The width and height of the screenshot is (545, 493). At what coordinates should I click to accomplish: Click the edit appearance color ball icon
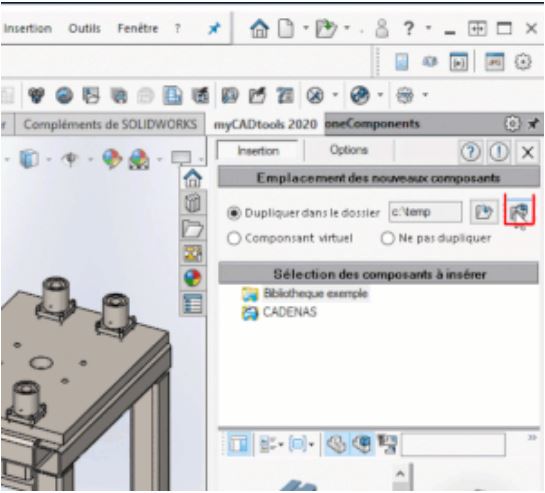click(x=112, y=159)
